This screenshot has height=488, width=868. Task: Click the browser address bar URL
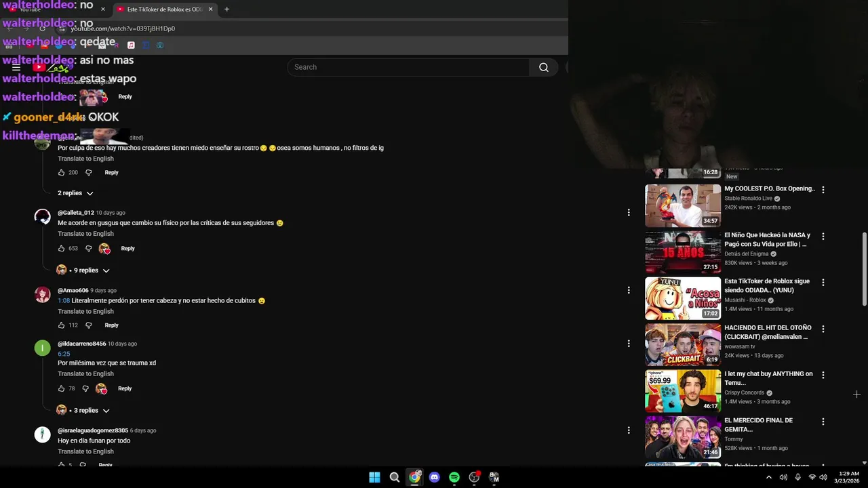(x=123, y=28)
